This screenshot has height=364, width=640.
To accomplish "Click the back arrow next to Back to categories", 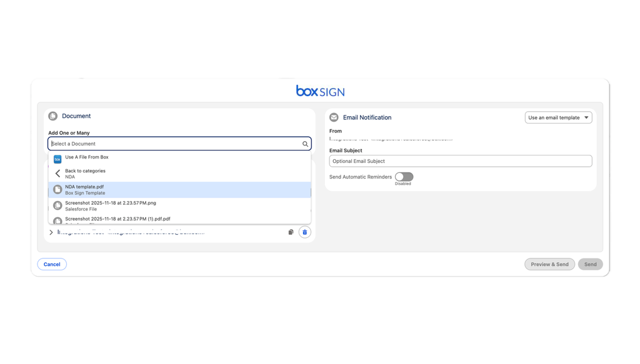I will coord(57,174).
